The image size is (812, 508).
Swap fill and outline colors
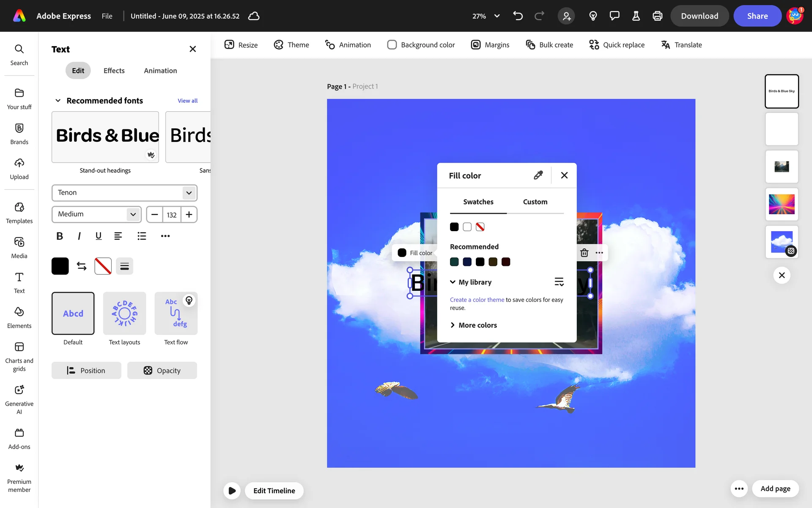82,266
